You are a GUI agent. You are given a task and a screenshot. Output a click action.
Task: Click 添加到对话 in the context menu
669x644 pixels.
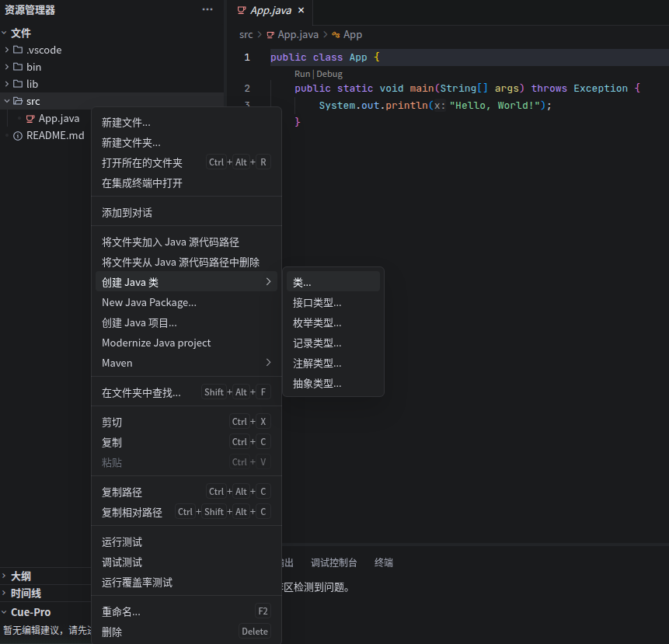[186, 212]
